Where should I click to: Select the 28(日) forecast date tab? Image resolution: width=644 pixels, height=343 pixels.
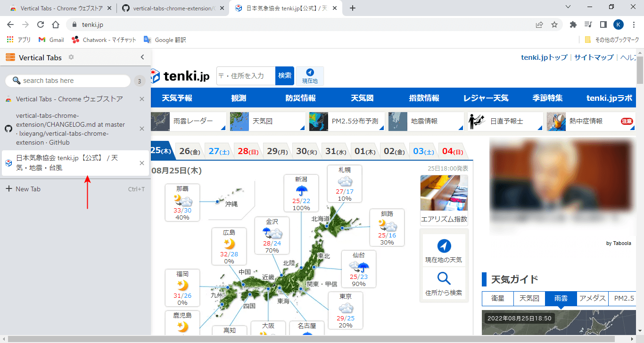pos(248,151)
